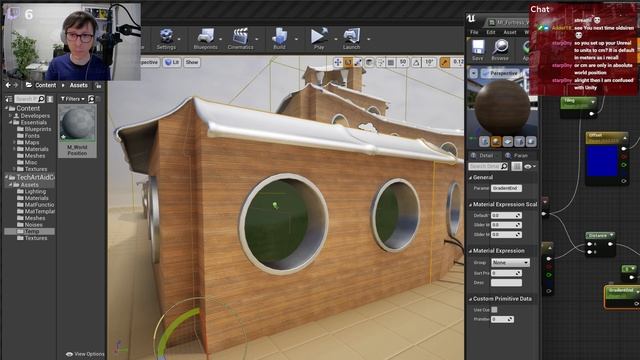Enable Use Custom Primitive Data checkbox
The height and width of the screenshot is (360, 640).
[494, 310]
